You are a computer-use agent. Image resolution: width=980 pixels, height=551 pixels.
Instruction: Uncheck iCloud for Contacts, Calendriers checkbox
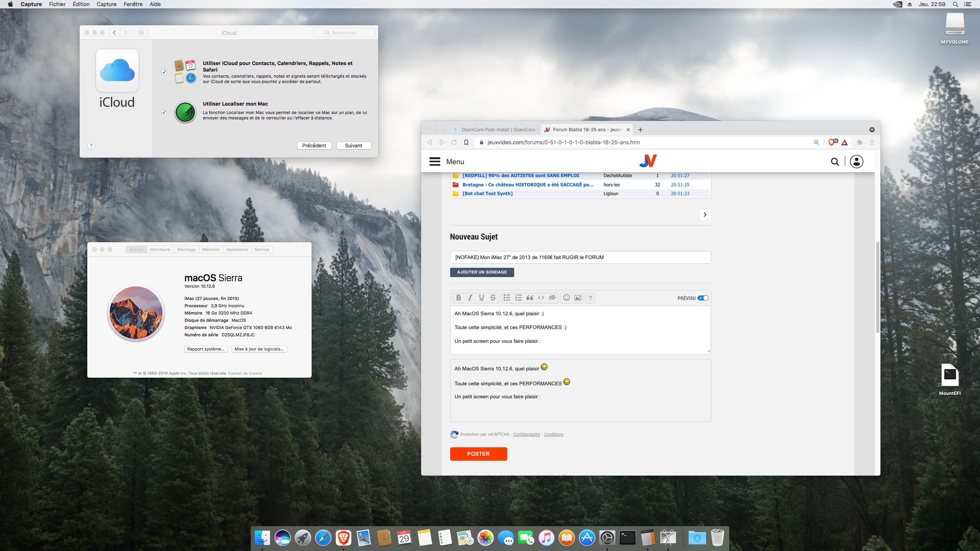point(164,72)
